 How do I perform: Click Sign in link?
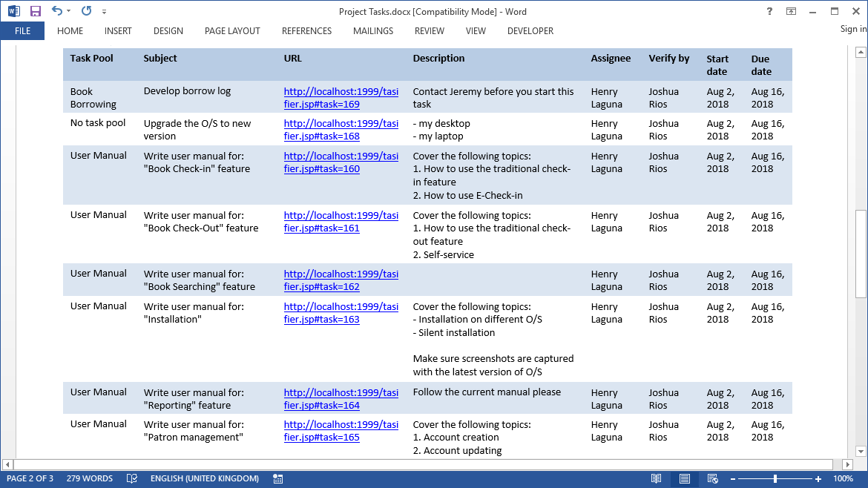click(853, 29)
